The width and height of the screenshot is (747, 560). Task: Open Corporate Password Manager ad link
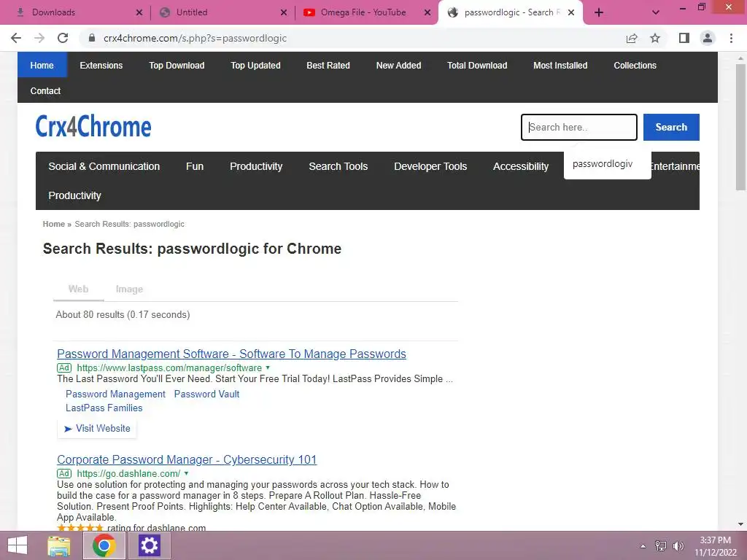(x=187, y=459)
